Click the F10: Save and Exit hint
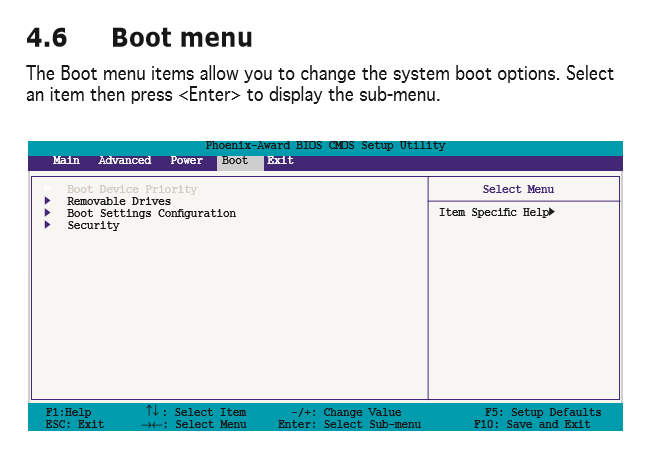The image size is (660, 455). [532, 424]
